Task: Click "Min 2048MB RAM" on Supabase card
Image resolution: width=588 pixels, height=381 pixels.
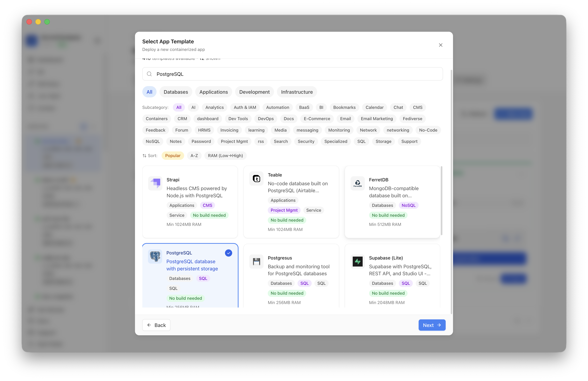Action: (387, 302)
